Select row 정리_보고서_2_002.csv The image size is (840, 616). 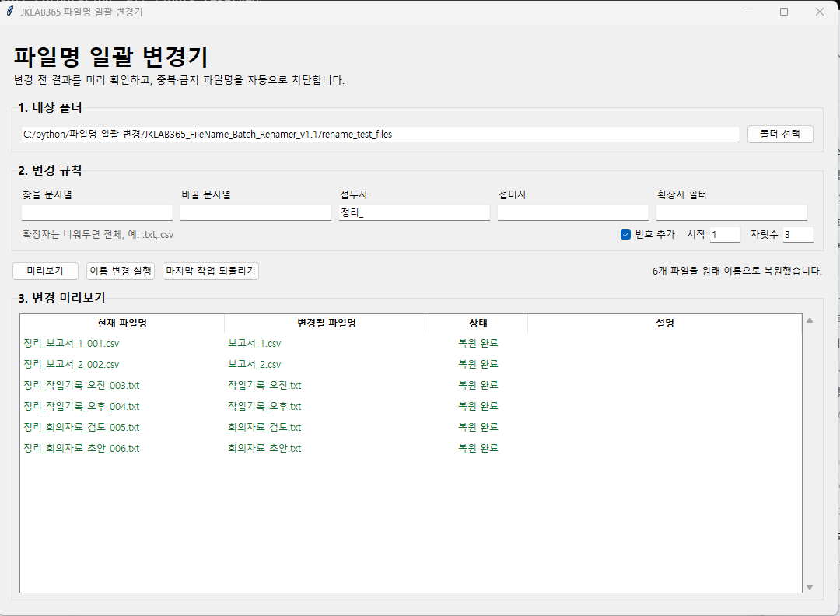[x=411, y=364]
